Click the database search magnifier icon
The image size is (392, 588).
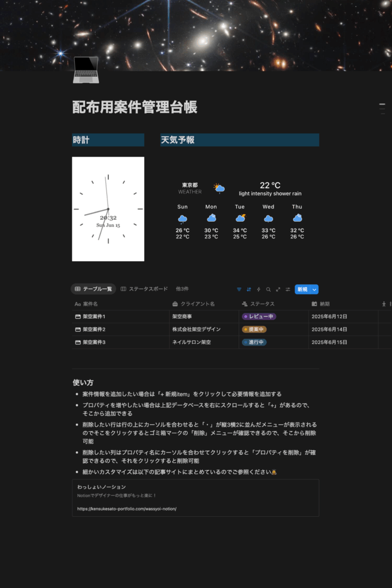[268, 289]
